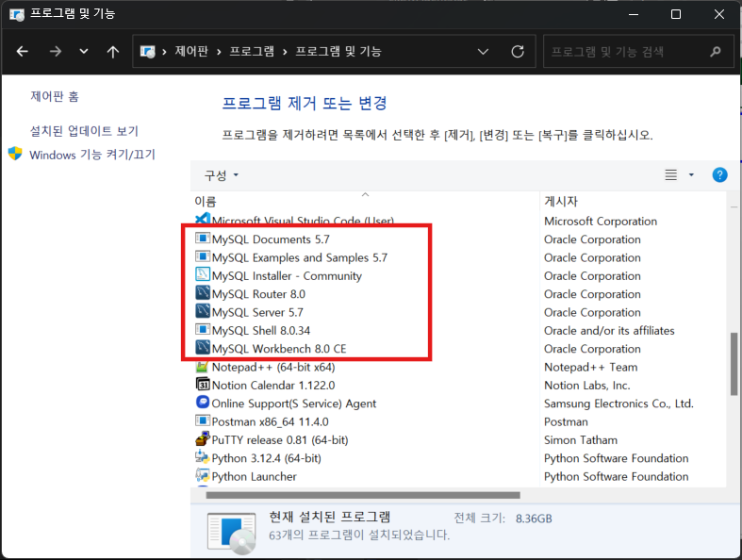Click Samsung Electronics Co., Ltd. publisher cell

pos(618,404)
